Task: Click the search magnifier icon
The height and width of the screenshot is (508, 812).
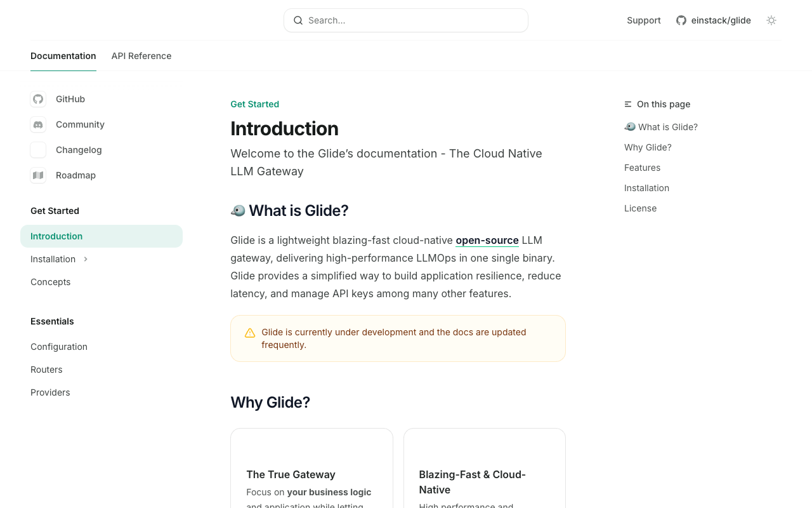Action: pos(298,20)
